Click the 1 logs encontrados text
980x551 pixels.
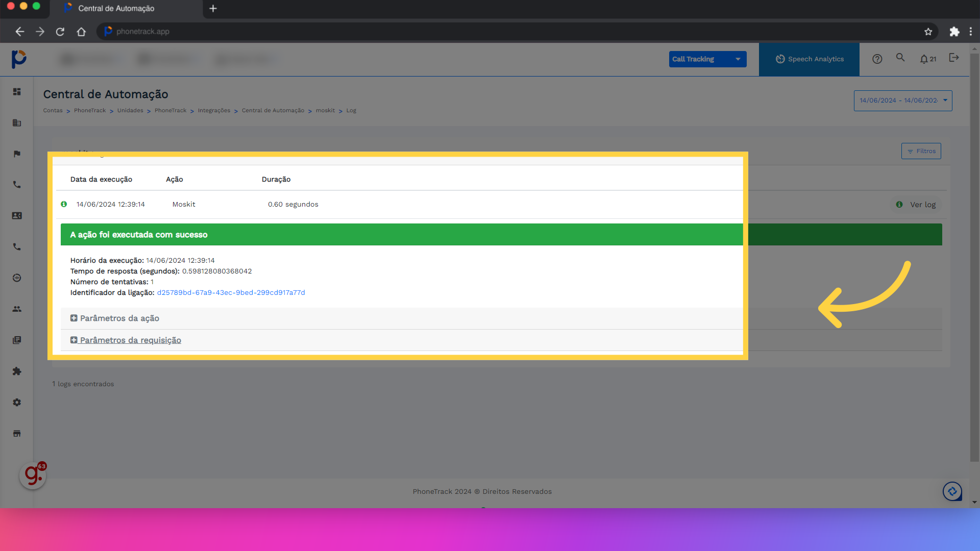[x=83, y=384]
